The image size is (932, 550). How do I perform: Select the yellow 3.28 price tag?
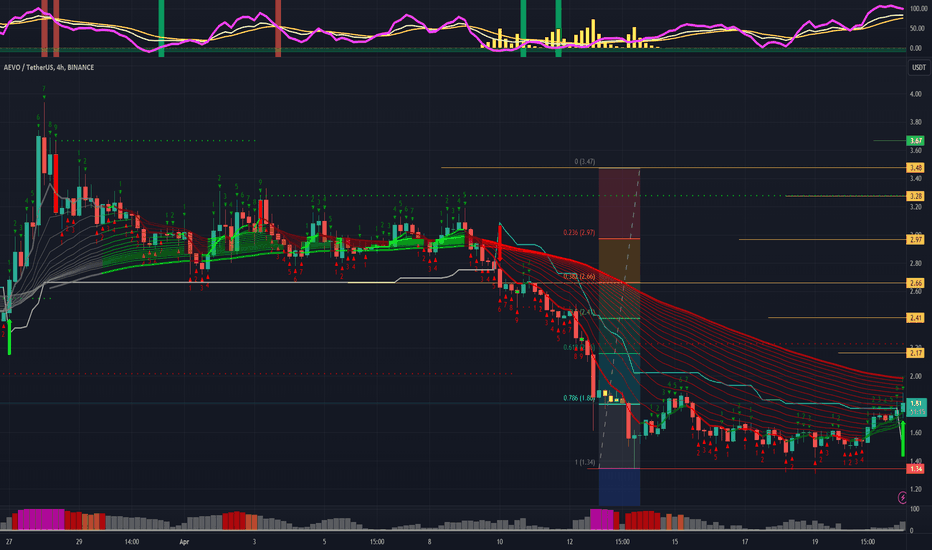pyautogui.click(x=915, y=196)
